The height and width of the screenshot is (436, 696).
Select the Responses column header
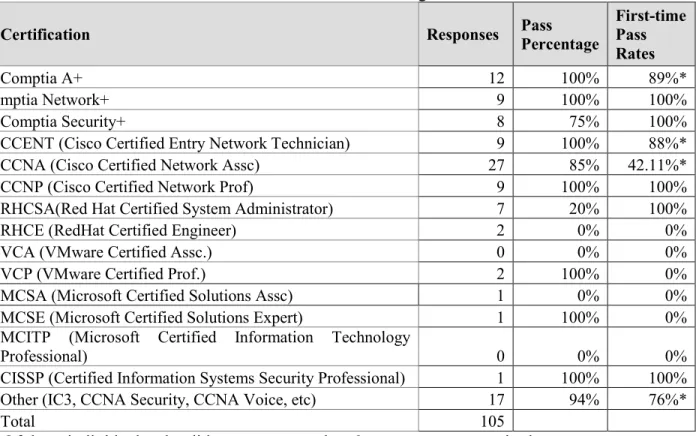click(463, 35)
